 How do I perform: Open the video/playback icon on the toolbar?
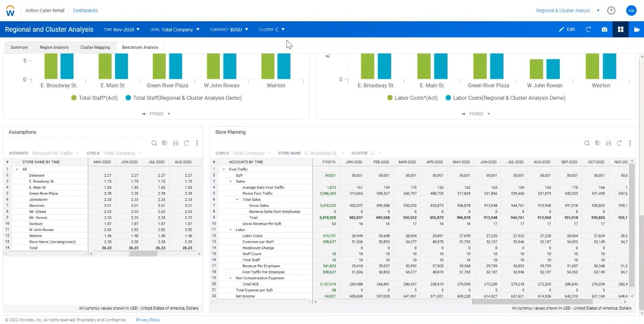click(x=637, y=29)
